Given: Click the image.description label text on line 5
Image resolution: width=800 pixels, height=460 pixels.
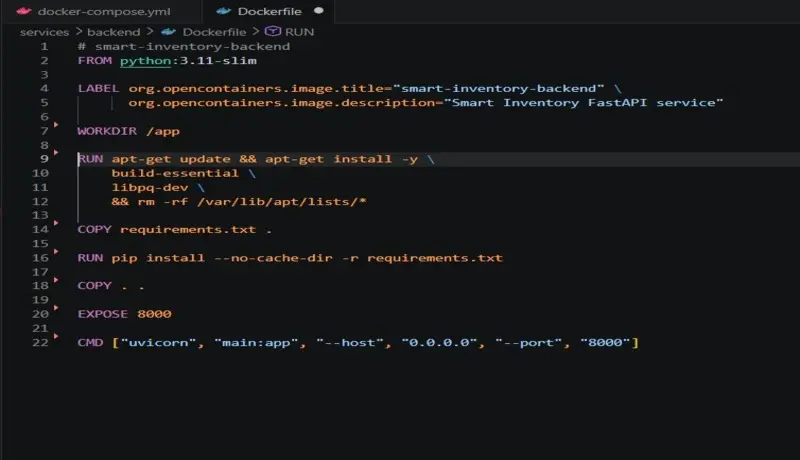Looking at the screenshot, I should [286, 103].
